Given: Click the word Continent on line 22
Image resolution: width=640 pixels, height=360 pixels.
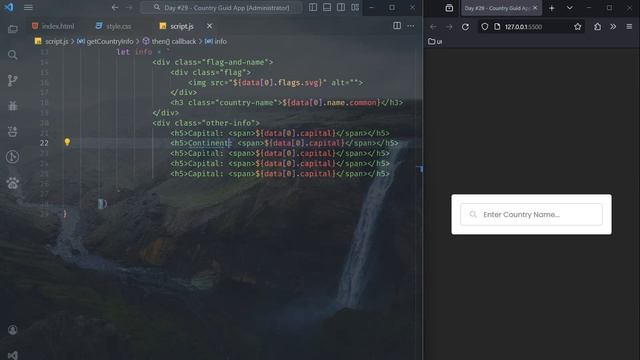Looking at the screenshot, I should [x=209, y=143].
